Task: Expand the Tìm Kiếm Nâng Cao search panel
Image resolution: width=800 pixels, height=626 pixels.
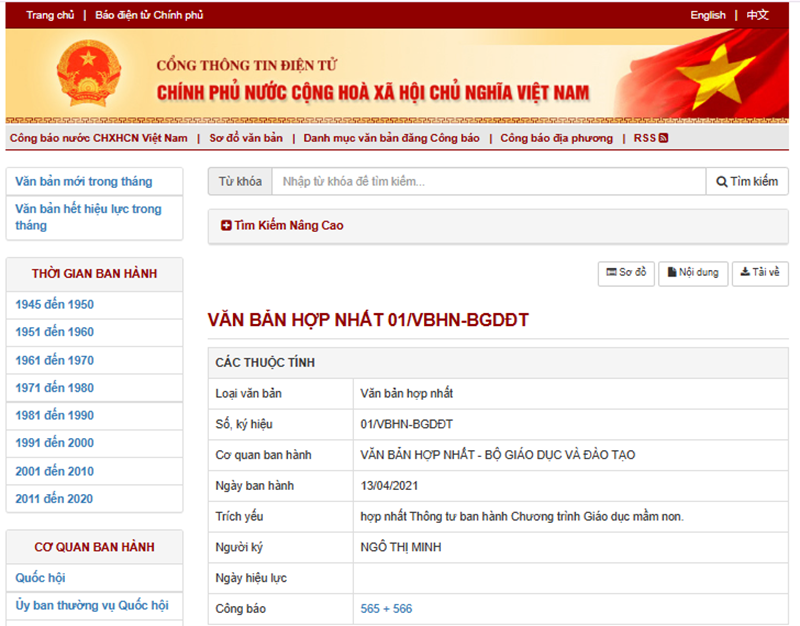Action: pyautogui.click(x=286, y=225)
